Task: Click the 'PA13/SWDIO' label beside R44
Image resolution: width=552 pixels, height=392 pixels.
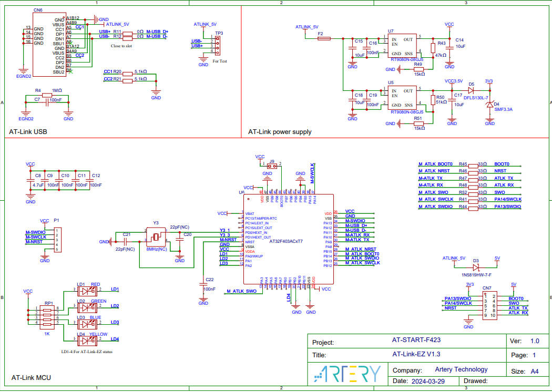Action: click(508, 207)
